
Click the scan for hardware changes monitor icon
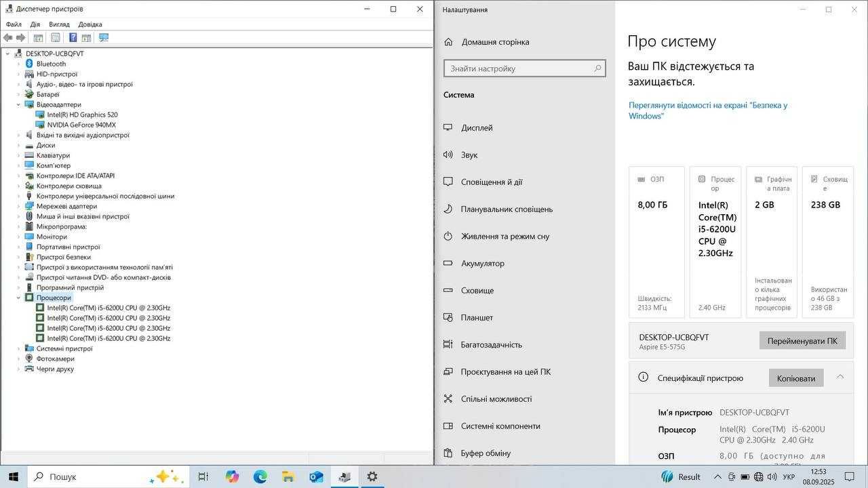pos(104,38)
